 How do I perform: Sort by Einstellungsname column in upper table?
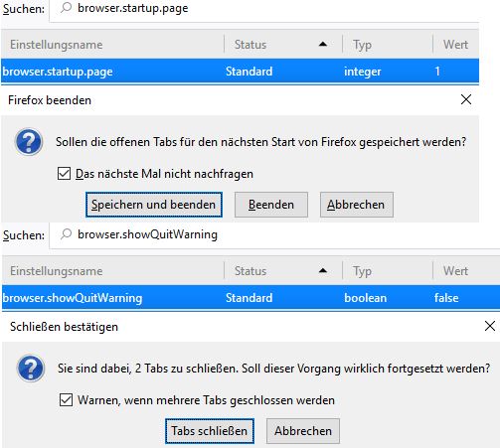(112, 45)
